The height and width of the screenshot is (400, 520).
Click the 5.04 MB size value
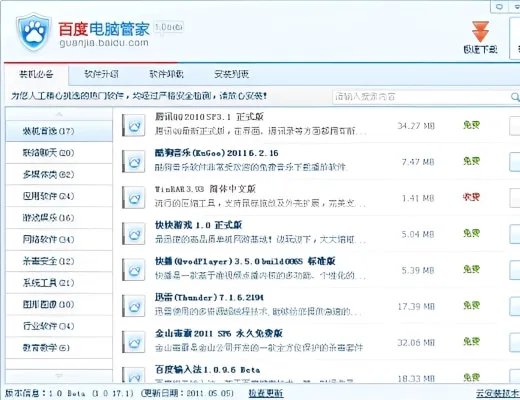point(418,234)
